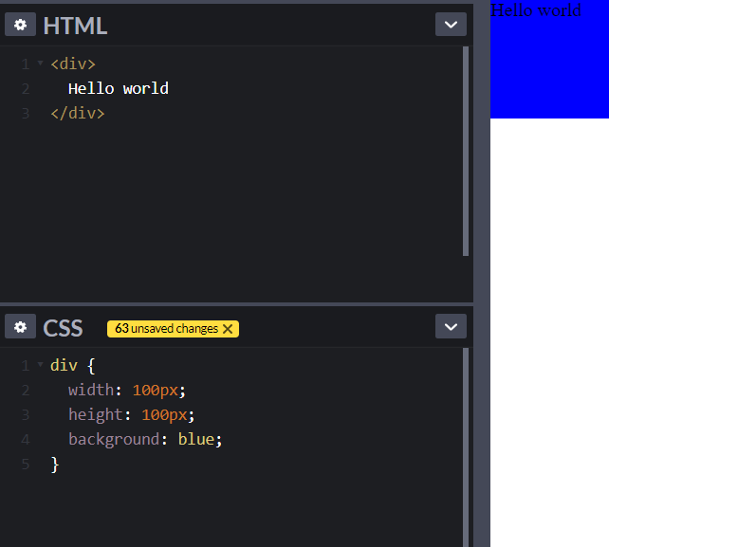Dismiss the 63 unsaved changes badge
Viewport: 756px width, 547px height.
[x=228, y=329]
